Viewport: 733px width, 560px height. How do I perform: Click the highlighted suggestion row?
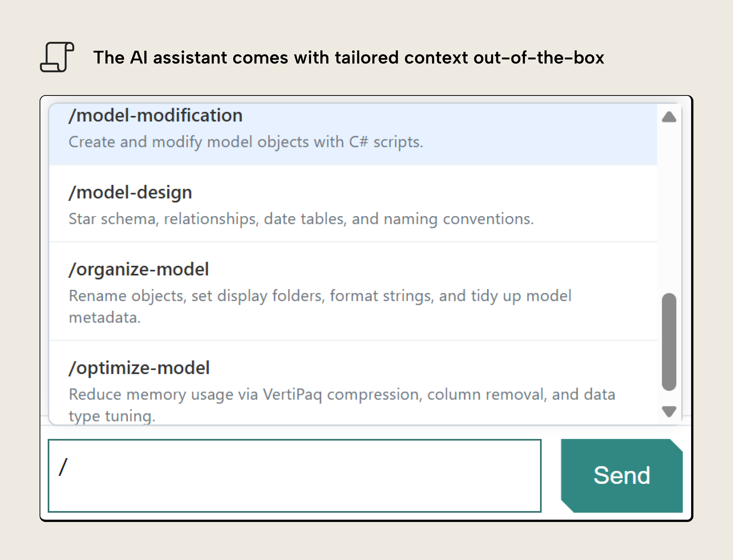tap(350, 133)
